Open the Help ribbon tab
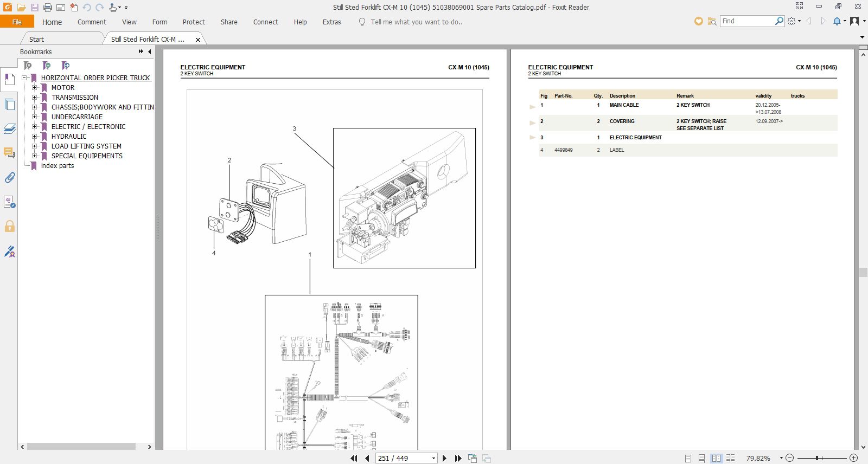 (301, 22)
